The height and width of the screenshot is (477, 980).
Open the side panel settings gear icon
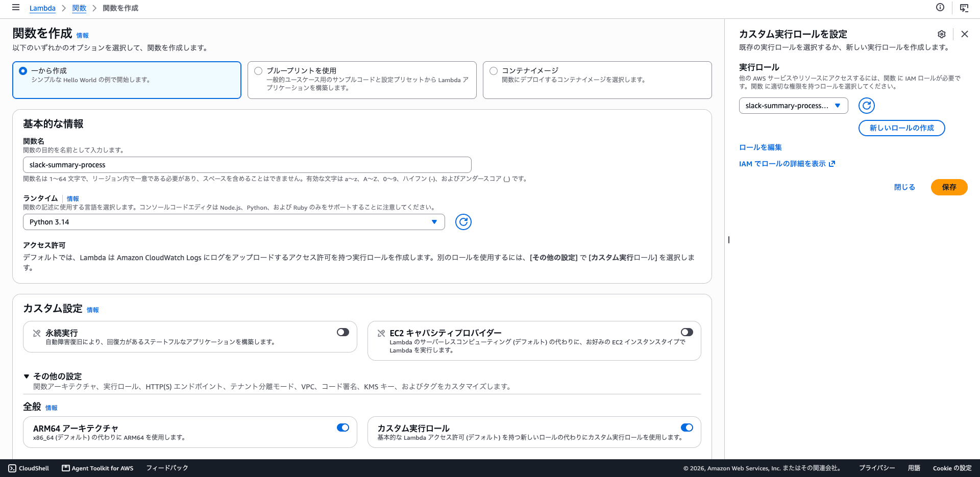click(942, 34)
